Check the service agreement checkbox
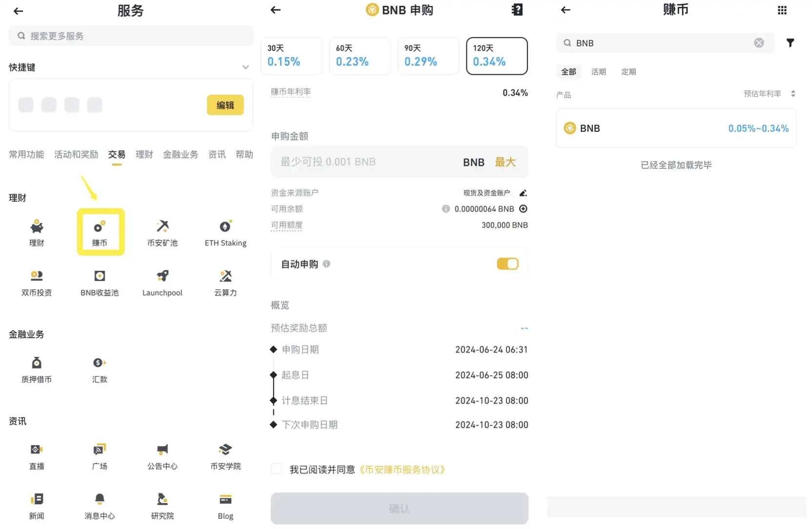Viewport: 812px width, 529px height. pyautogui.click(x=276, y=468)
